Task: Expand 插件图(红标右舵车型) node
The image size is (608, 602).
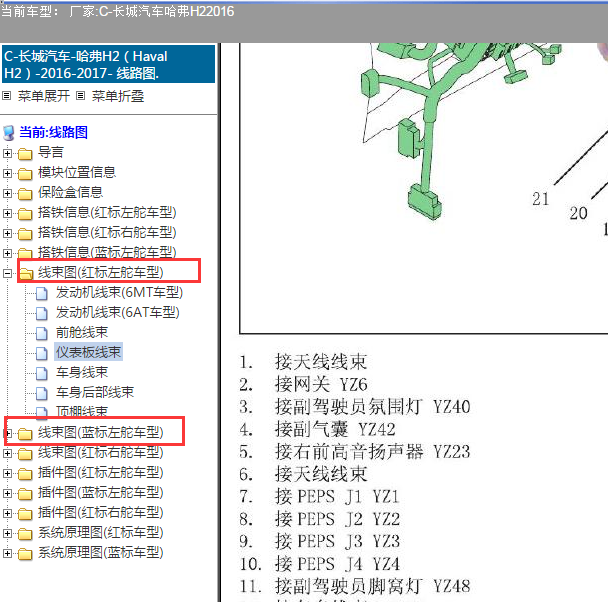Action: click(x=7, y=513)
